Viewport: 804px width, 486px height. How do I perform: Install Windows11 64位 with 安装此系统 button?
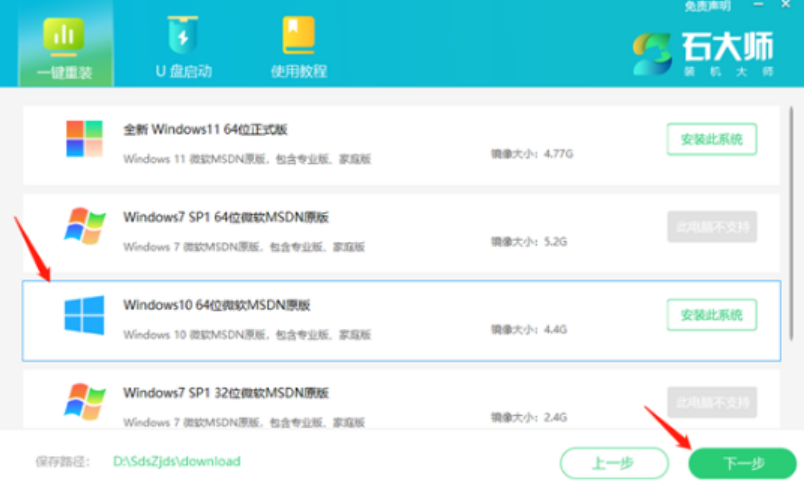[x=711, y=140]
